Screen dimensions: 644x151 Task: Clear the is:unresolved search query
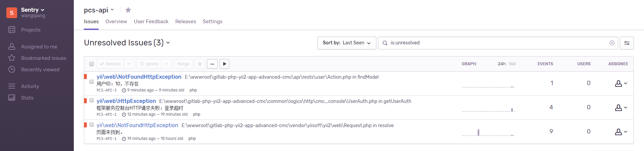pos(612,43)
